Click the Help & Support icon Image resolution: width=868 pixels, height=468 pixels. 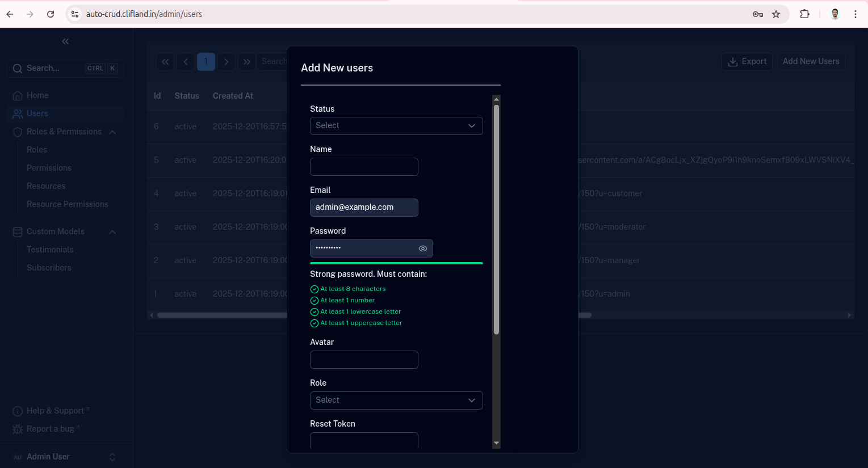[17, 410]
